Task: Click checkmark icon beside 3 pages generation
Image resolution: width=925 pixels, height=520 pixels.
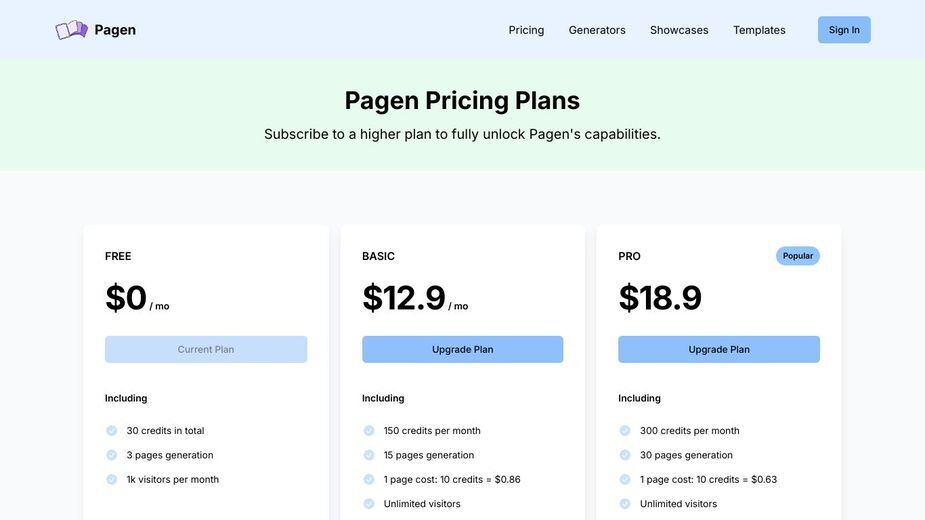Action: point(111,455)
